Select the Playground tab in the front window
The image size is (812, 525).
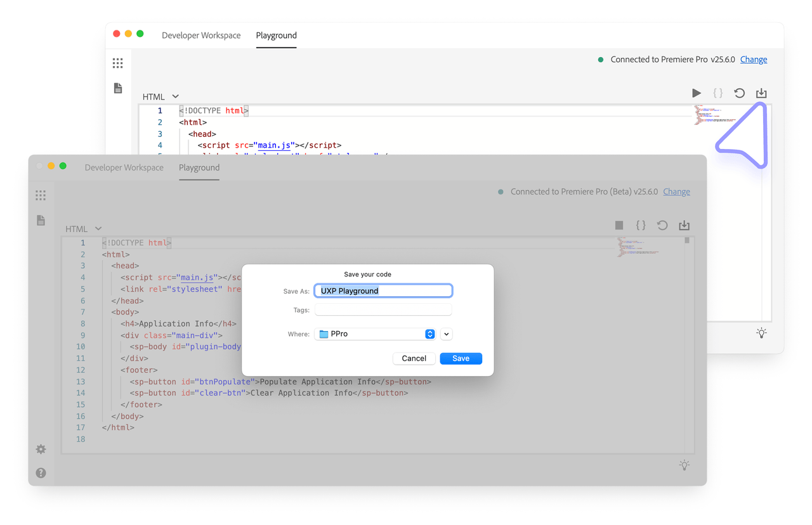tap(199, 167)
